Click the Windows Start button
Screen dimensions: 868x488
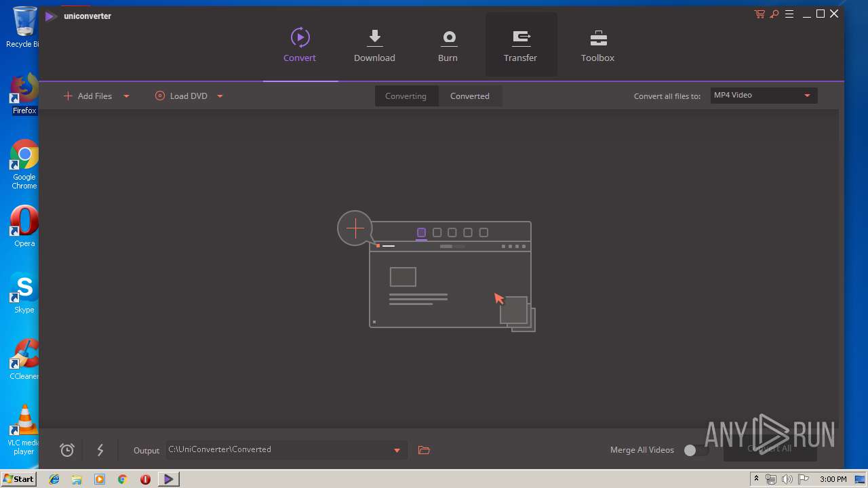click(18, 479)
